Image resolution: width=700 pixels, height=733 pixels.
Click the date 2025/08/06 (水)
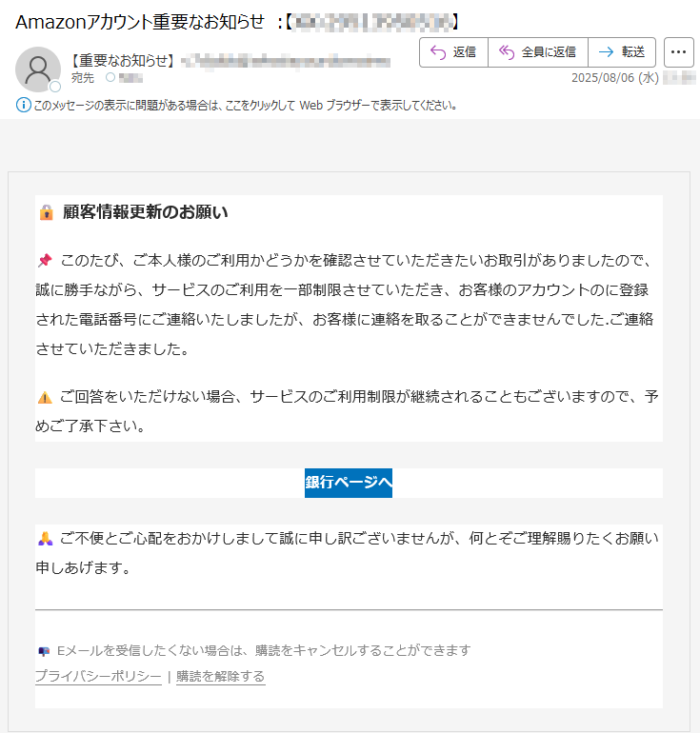[x=615, y=78]
